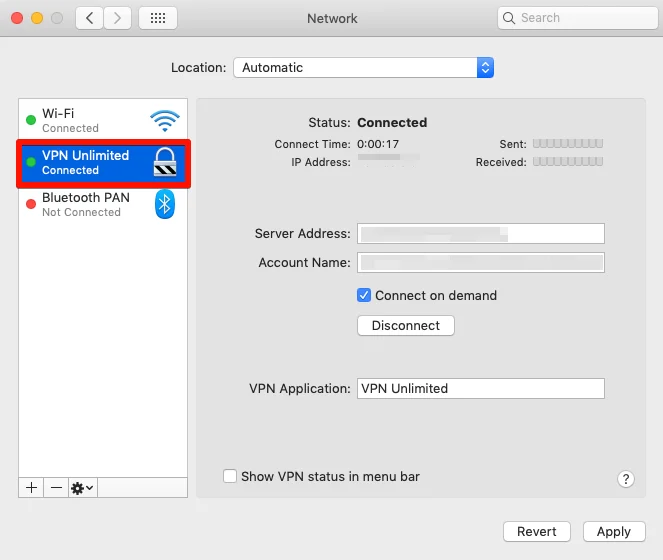This screenshot has height=560, width=663.
Task: Show all preferences grid button
Action: tap(158, 18)
